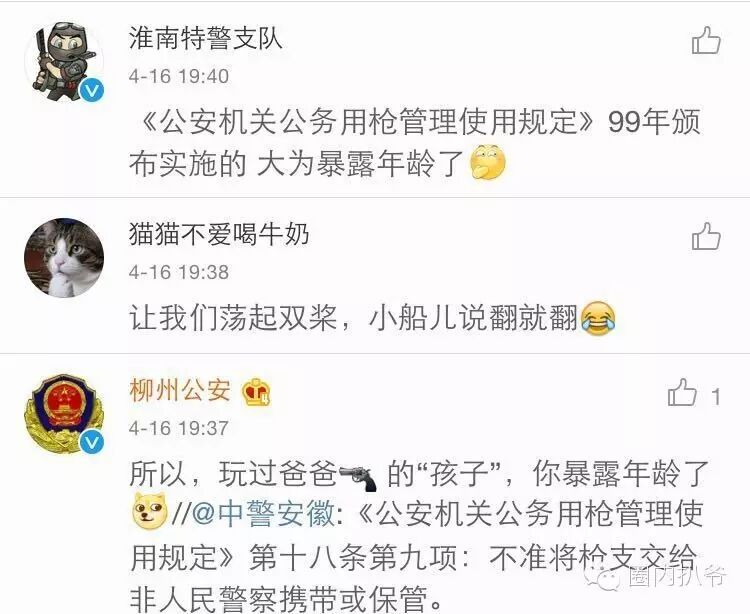Open username 猫猫不爱喝牛奶

pyautogui.click(x=219, y=234)
